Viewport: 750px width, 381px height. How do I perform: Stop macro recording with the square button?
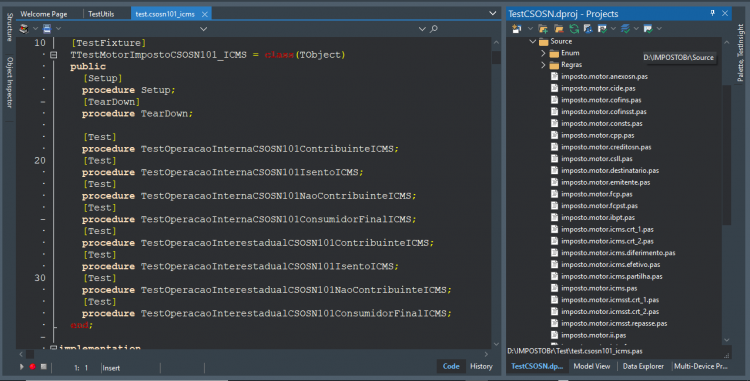tap(44, 367)
